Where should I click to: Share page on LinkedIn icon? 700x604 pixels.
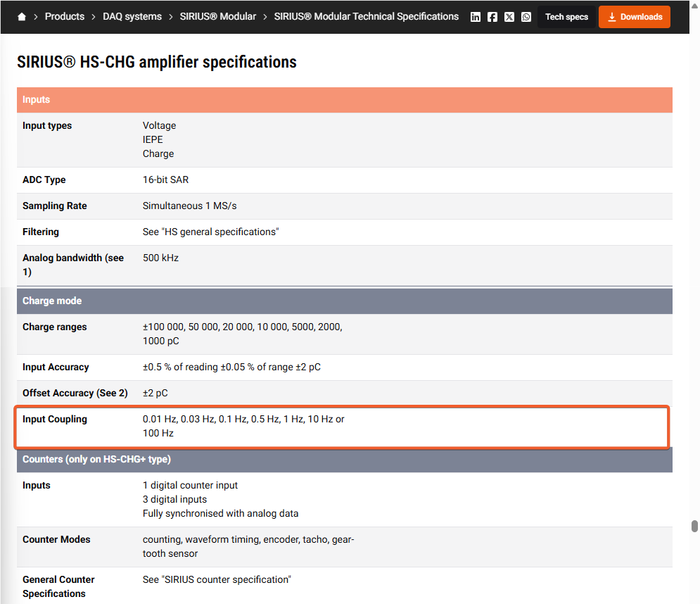(476, 17)
